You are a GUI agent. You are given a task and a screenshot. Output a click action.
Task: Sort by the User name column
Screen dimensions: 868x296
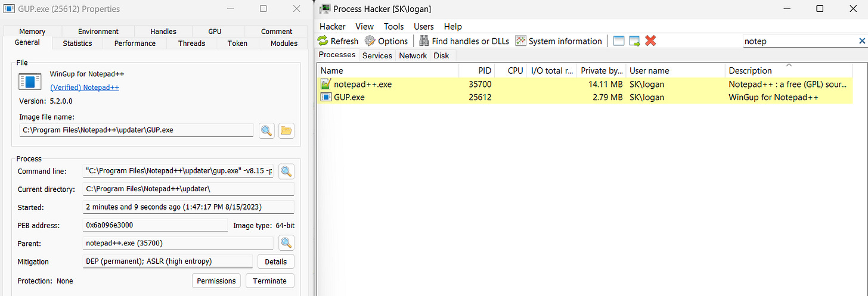(x=675, y=70)
